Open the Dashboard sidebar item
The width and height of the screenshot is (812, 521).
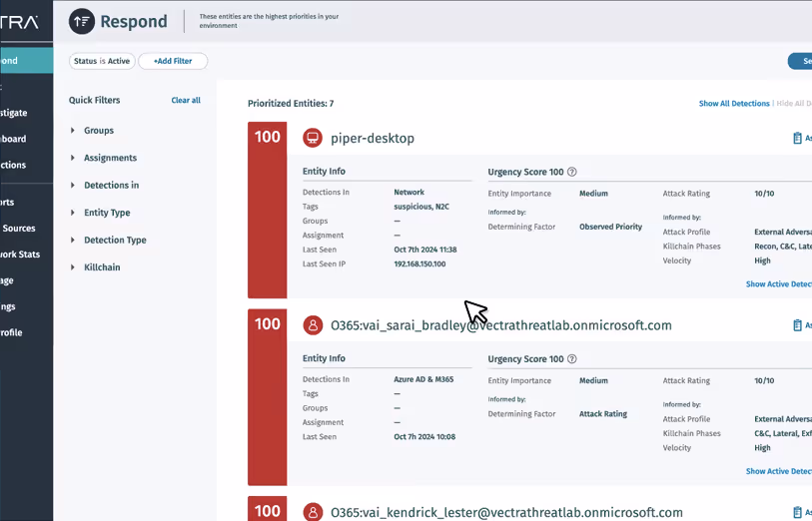[x=13, y=139]
